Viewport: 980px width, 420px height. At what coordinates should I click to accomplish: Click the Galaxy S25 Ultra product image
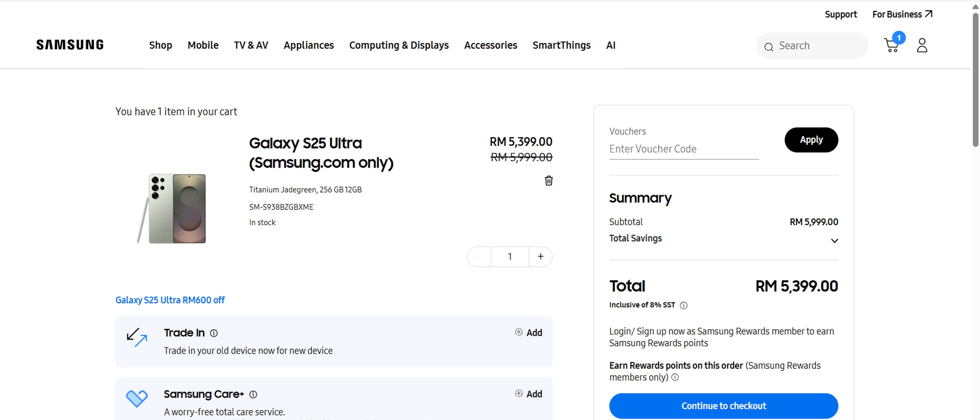171,208
